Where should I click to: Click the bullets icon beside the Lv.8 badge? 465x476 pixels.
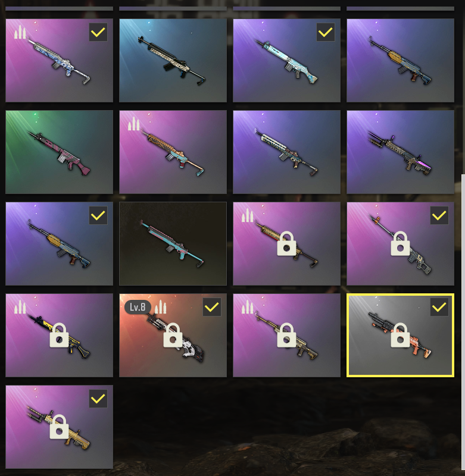[160, 307]
